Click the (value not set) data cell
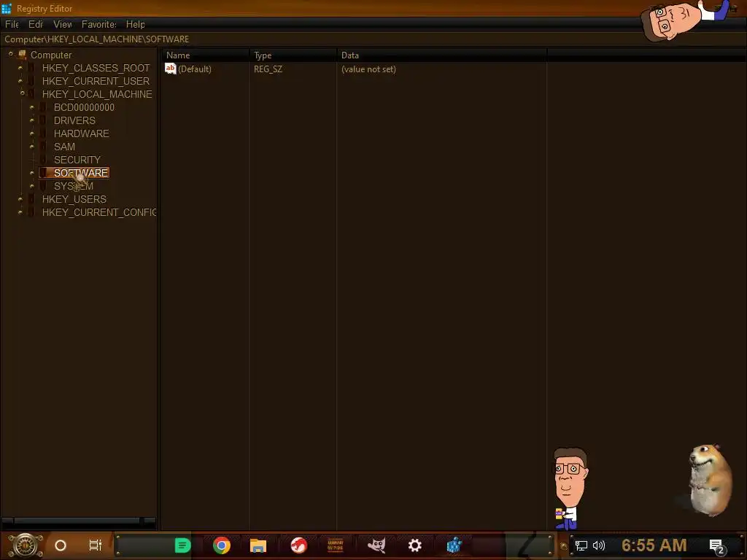Viewport: 747px width, 560px height. click(368, 69)
